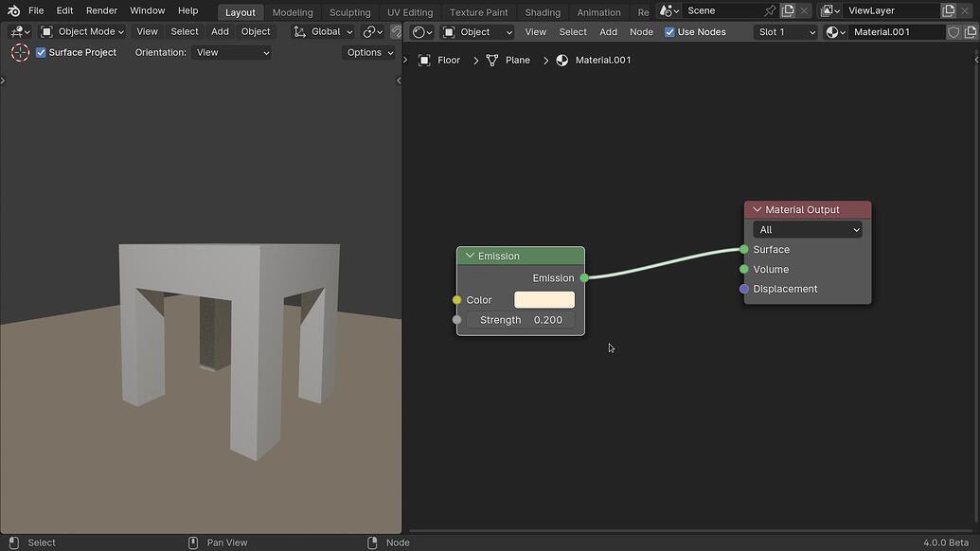Open the Window menu
Viewport: 980px width, 551px height.
point(147,10)
